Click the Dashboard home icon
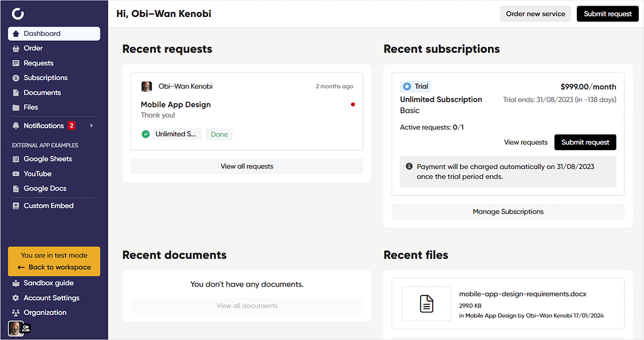644x340 pixels. tap(16, 34)
